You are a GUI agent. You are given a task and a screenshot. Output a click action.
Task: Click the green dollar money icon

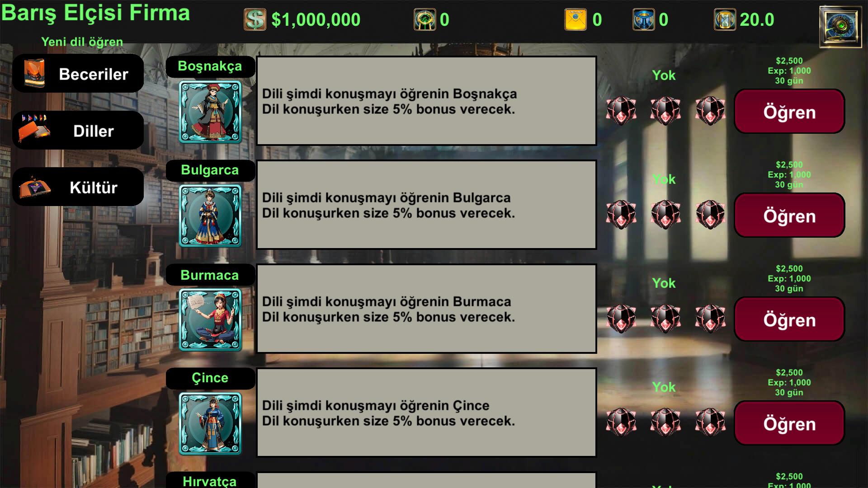click(255, 19)
